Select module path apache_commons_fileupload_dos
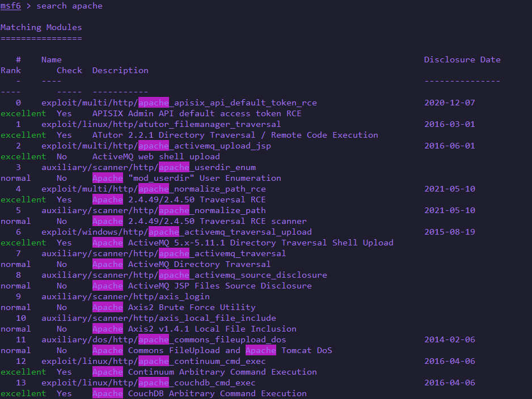Viewport: 532px width, 399px height. click(163, 339)
